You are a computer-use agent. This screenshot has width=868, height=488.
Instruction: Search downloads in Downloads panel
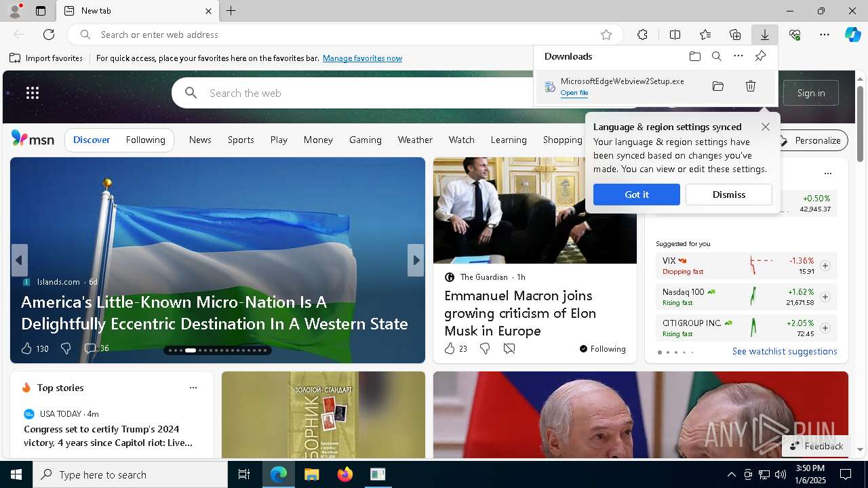(x=717, y=56)
